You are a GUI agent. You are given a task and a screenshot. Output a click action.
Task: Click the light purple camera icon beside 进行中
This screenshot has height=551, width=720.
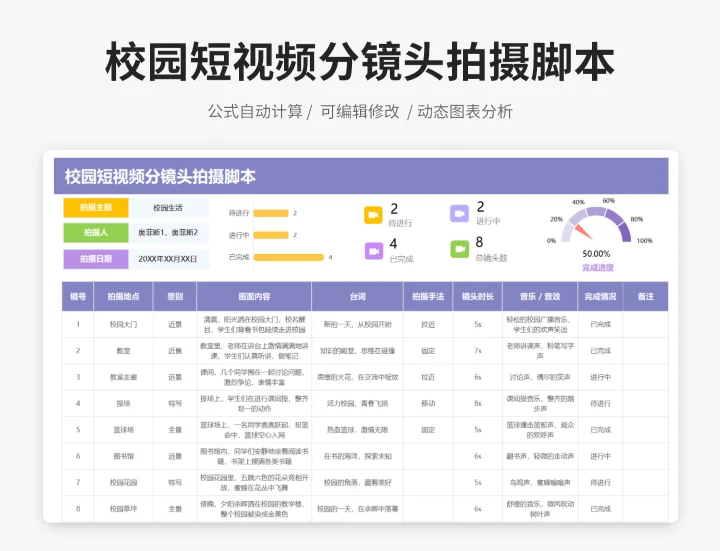pyautogui.click(x=459, y=214)
